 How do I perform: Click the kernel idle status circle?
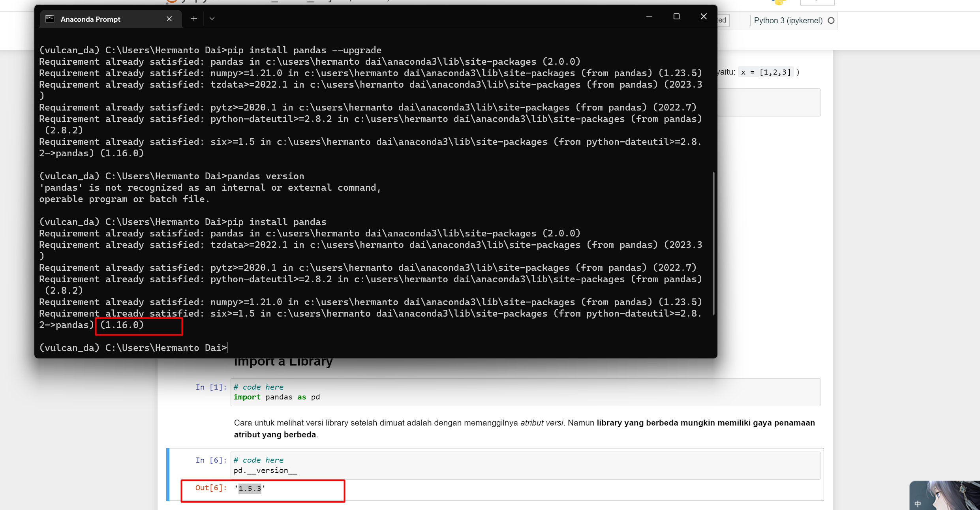tap(831, 21)
